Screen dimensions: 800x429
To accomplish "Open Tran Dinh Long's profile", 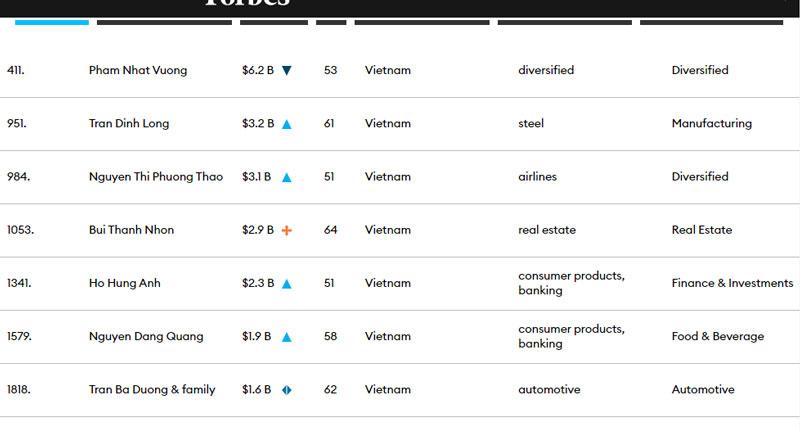I will (x=129, y=124).
